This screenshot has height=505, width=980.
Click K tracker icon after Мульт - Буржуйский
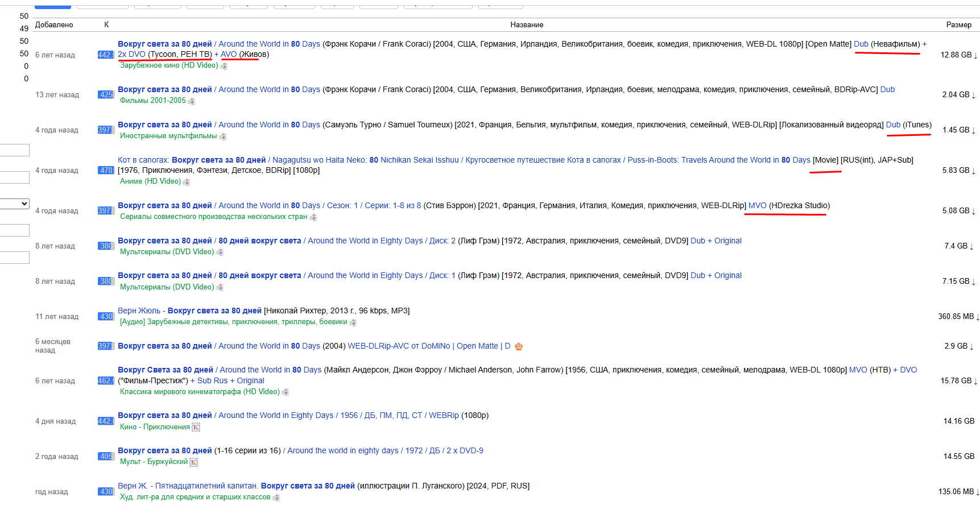[x=194, y=462]
